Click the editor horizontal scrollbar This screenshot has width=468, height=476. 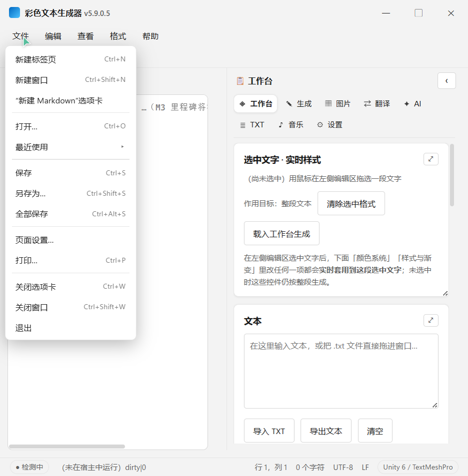point(67,447)
